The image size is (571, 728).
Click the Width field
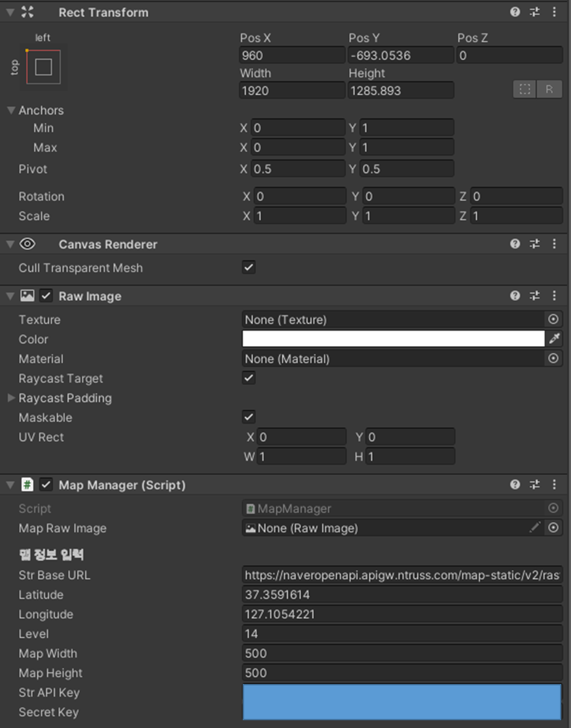(x=292, y=91)
